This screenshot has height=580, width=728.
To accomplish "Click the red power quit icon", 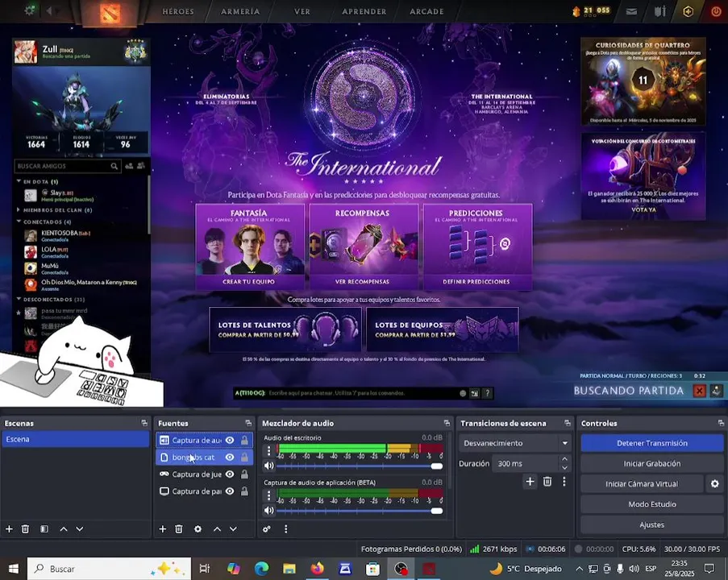I will tap(716, 11).
